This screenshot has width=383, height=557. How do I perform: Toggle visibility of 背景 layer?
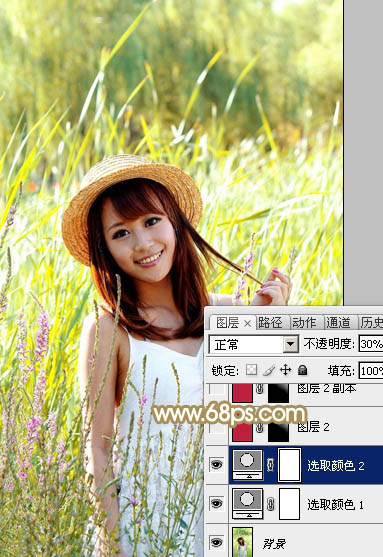pyautogui.click(x=216, y=542)
